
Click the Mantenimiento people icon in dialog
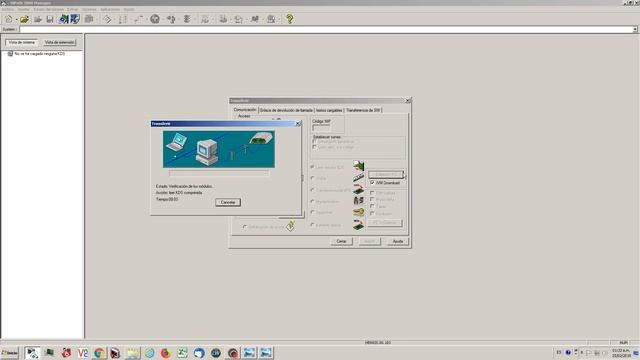point(358,200)
